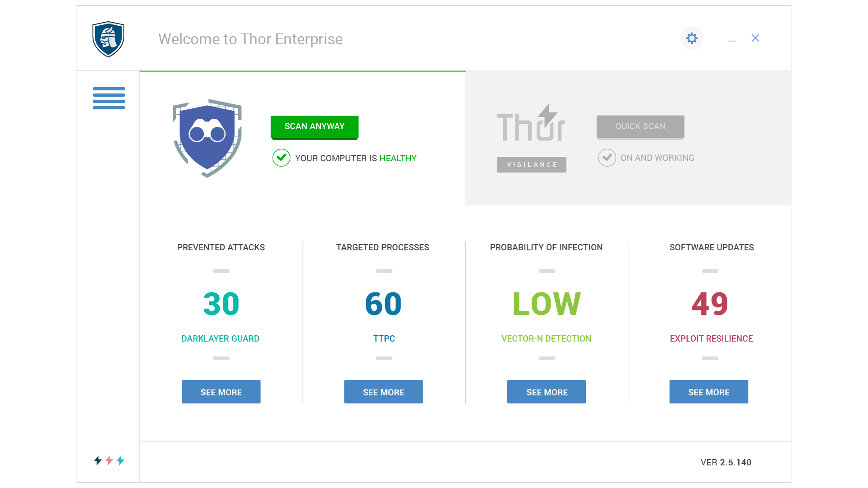Viewport: 868px width, 488px height.
Task: Click the three lightning bolts icon
Action: click(109, 460)
